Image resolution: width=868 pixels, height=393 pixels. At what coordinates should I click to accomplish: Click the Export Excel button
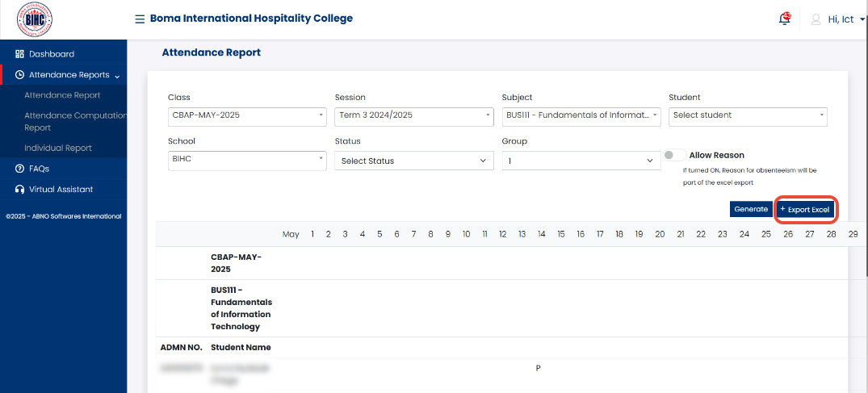[x=805, y=209]
